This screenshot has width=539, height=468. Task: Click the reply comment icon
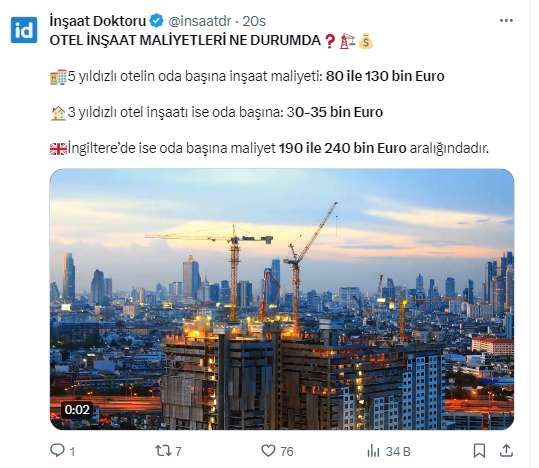pyautogui.click(x=57, y=450)
